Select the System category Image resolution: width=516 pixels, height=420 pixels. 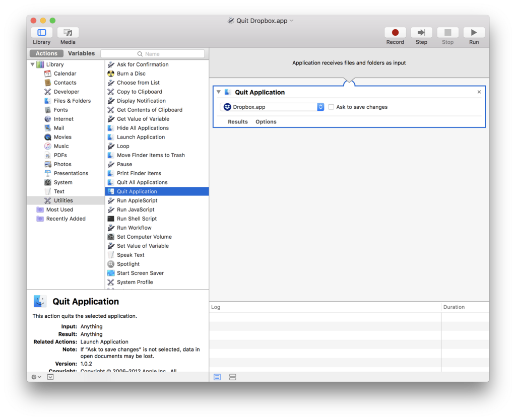(x=63, y=182)
